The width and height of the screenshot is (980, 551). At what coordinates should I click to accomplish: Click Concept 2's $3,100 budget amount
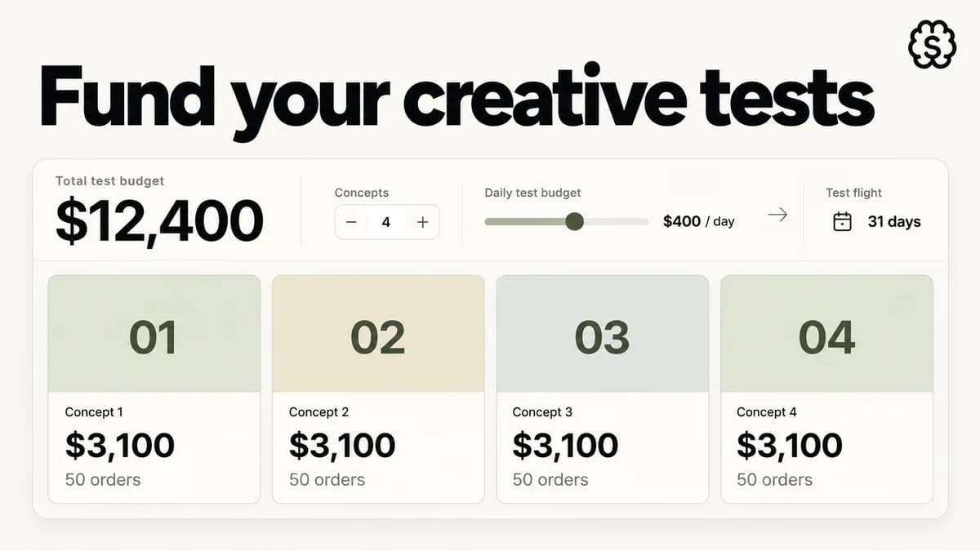click(342, 446)
